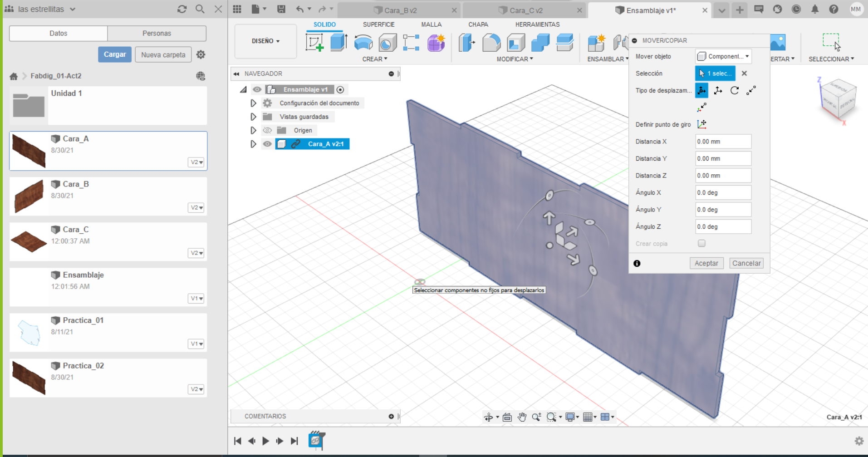Expand the Vistas guardadas node
The height and width of the screenshot is (457, 868).
[253, 117]
